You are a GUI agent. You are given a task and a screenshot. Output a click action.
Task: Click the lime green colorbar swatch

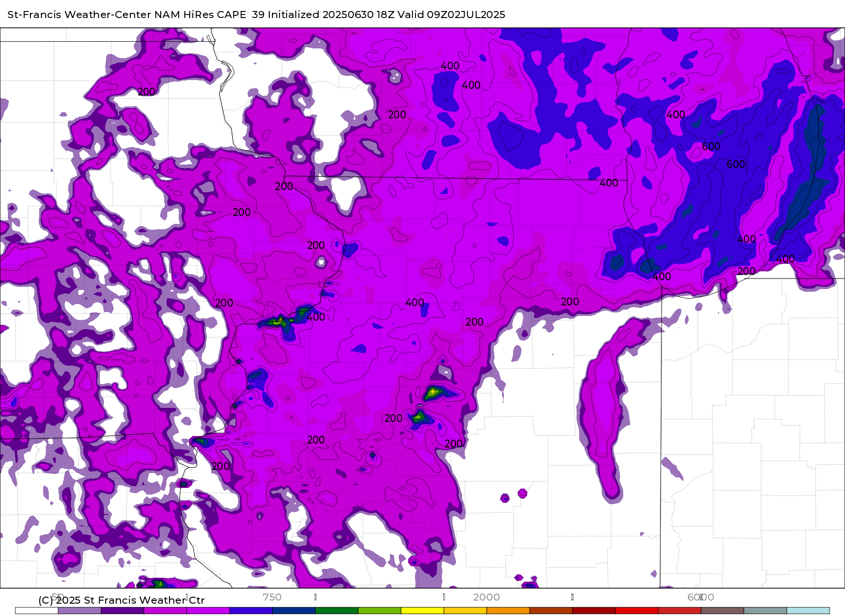(379, 611)
